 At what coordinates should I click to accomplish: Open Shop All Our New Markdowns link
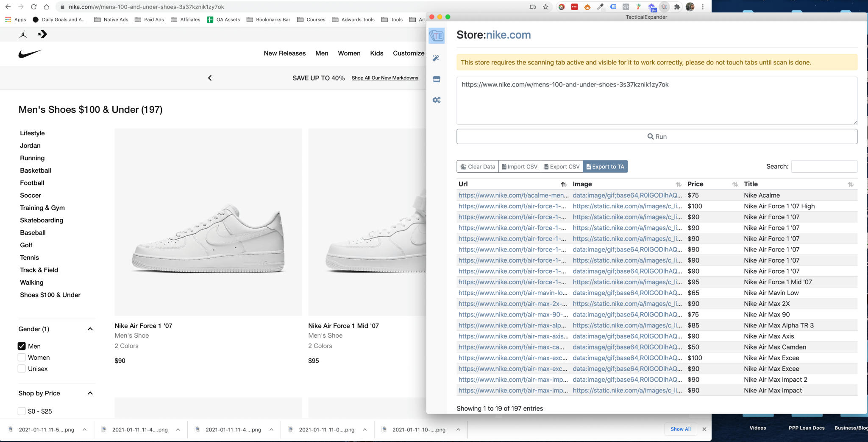tap(385, 78)
